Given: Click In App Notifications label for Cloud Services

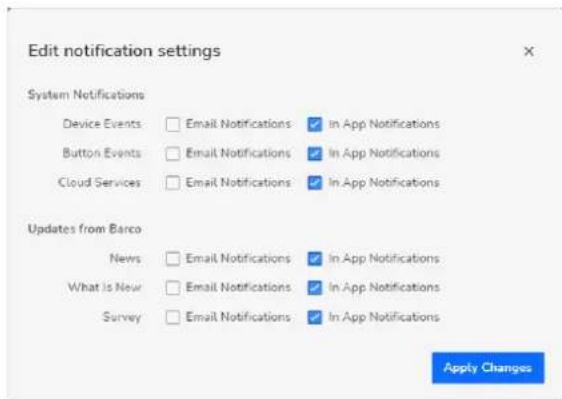Looking at the screenshot, I should [384, 183].
